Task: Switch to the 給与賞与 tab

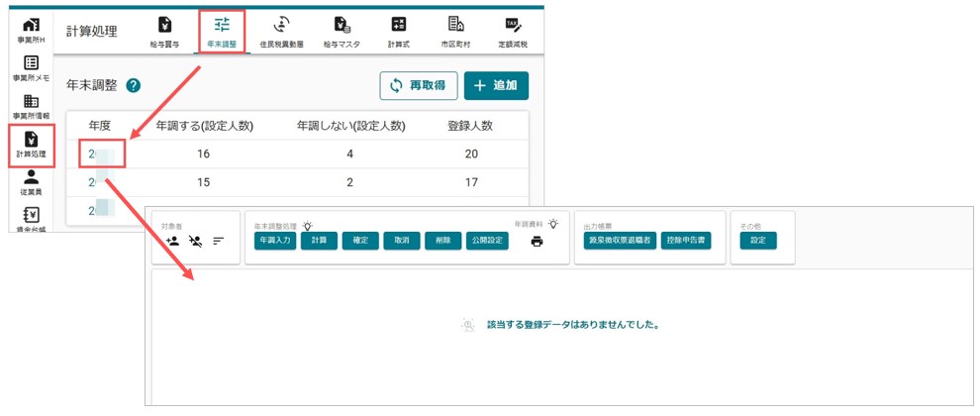Action: 165,32
